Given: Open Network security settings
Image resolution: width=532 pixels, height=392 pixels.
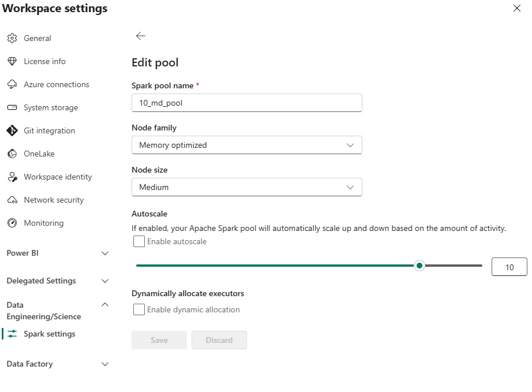Looking at the screenshot, I should (54, 200).
